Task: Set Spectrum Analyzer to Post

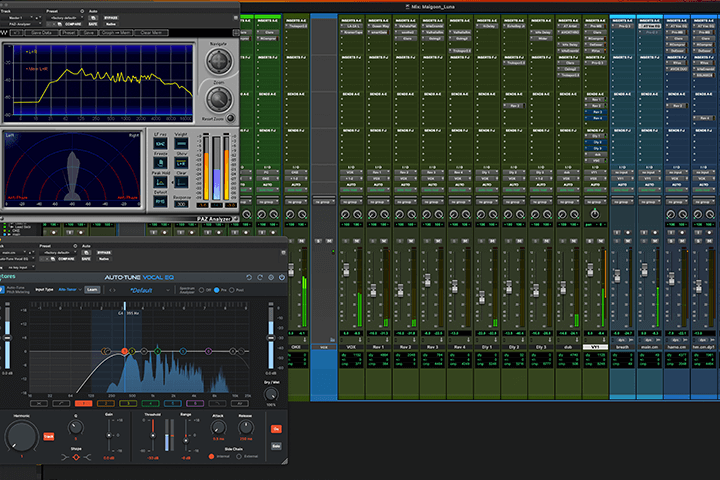Action: (x=231, y=290)
